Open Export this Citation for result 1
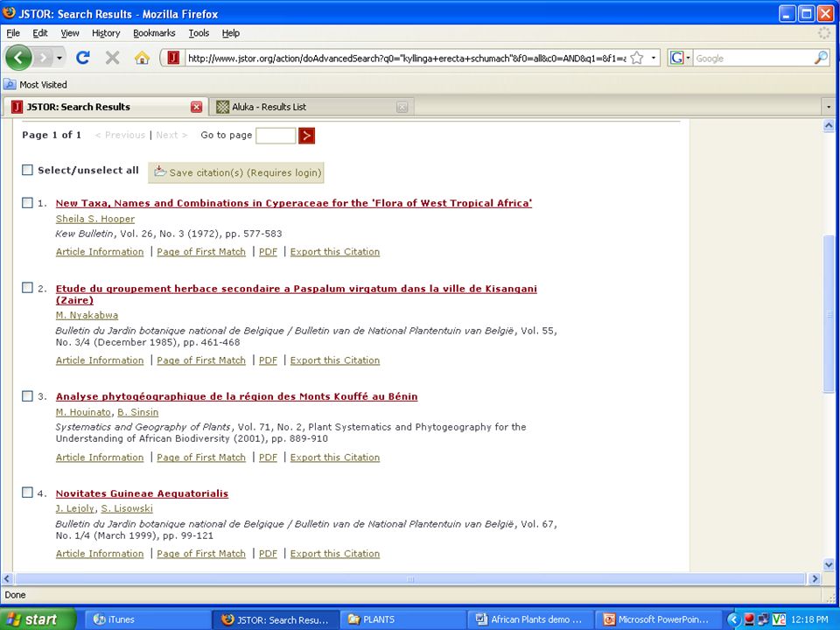The image size is (840, 630). tap(335, 252)
